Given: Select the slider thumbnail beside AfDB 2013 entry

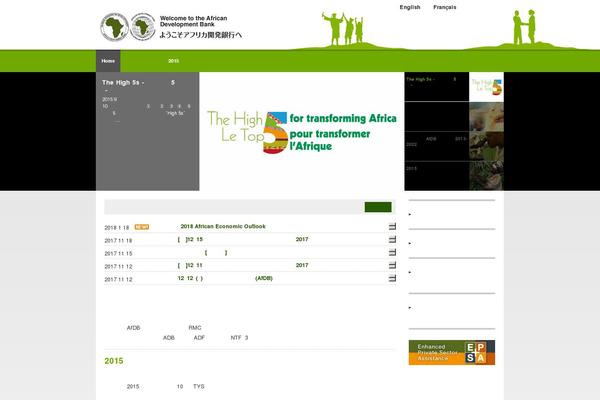Looking at the screenshot, I should pyautogui.click(x=486, y=147).
